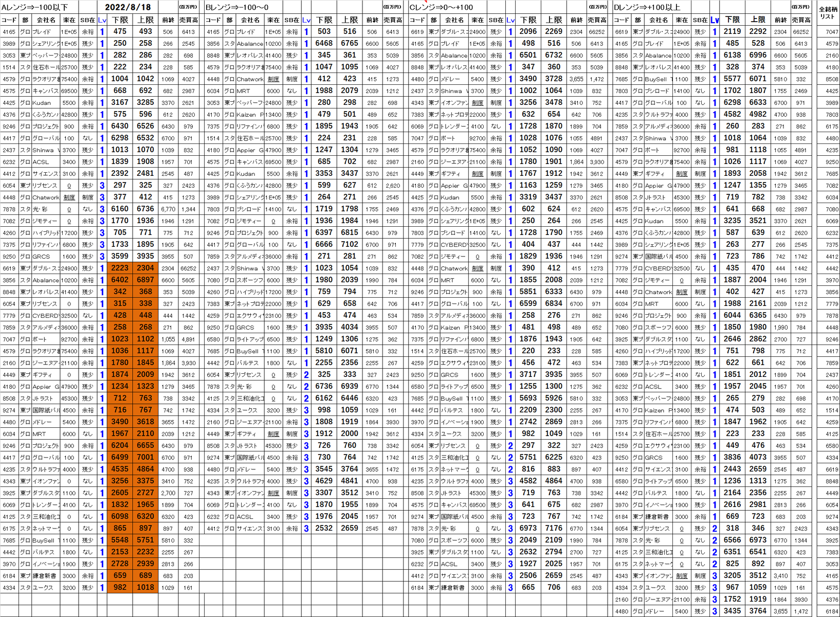Click value 4629 in B range
Viewport: 840px width, 617px height.
[x=324, y=481]
